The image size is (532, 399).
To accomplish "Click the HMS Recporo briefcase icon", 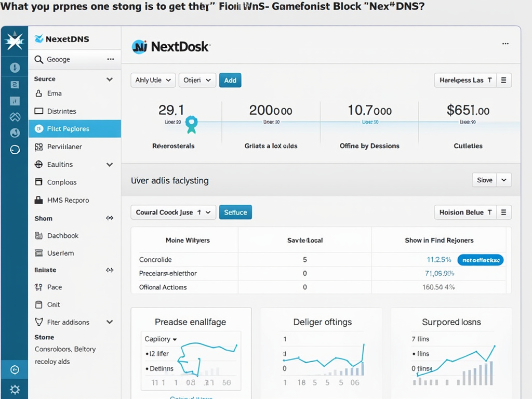I will 38,200.
